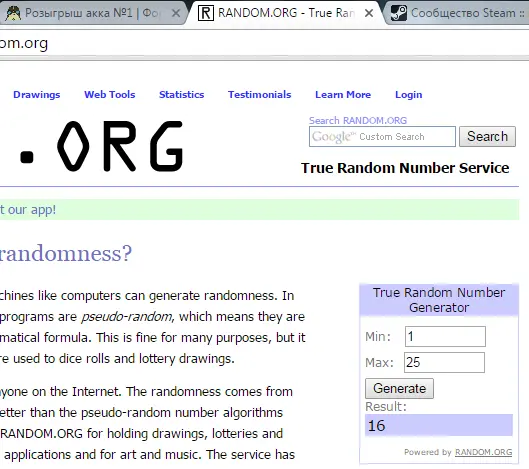Click the 'Min:' label
Viewport: 529px width, 469px height.
pyautogui.click(x=378, y=337)
